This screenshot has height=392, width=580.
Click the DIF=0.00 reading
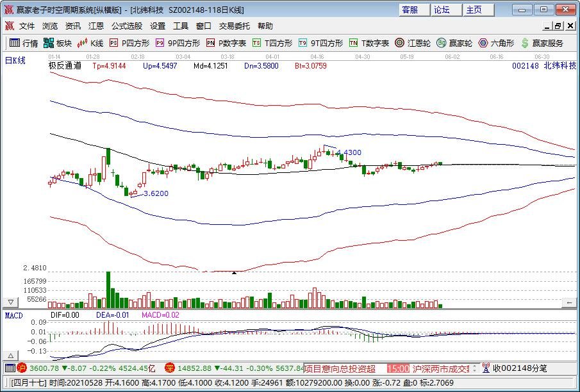pyautogui.click(x=65, y=315)
